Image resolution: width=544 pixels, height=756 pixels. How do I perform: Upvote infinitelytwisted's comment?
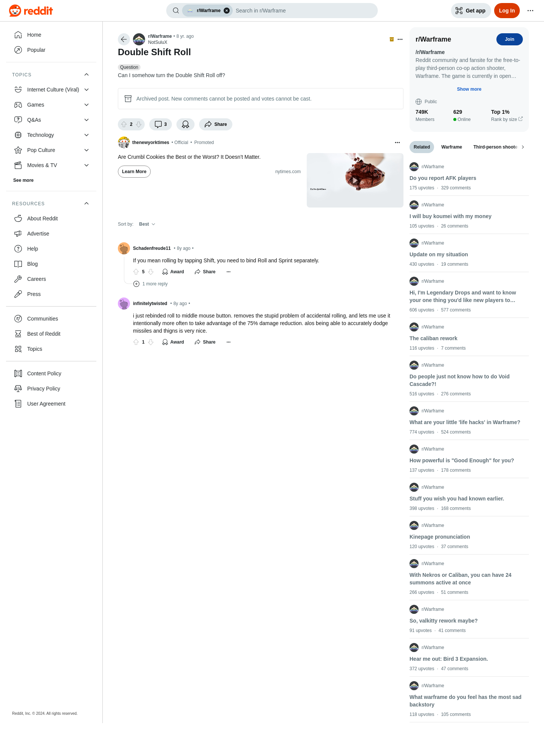[x=136, y=342]
